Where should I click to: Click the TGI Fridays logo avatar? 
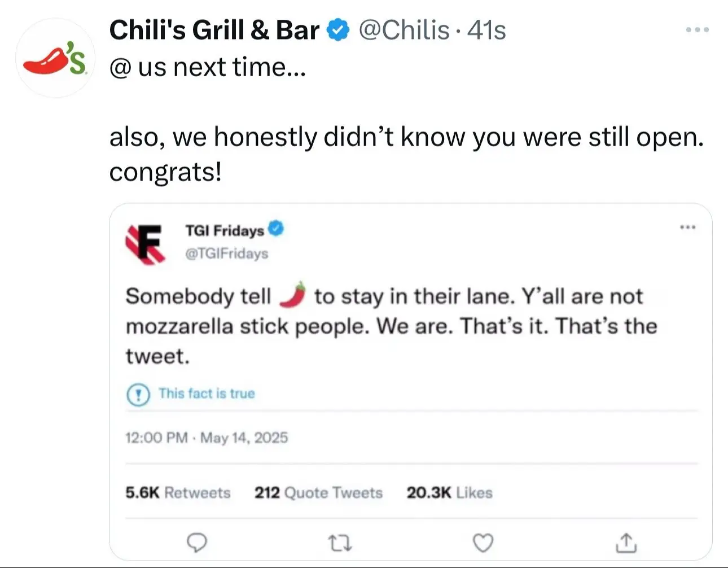(x=146, y=244)
